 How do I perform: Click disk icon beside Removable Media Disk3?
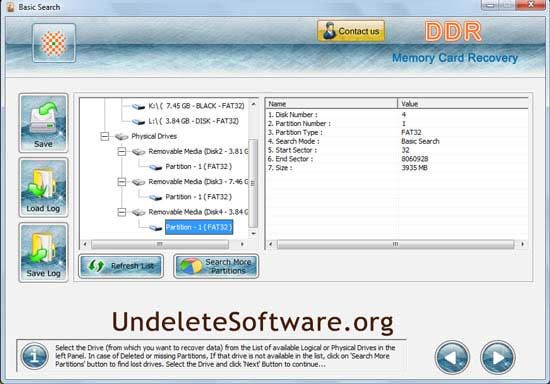tap(139, 182)
